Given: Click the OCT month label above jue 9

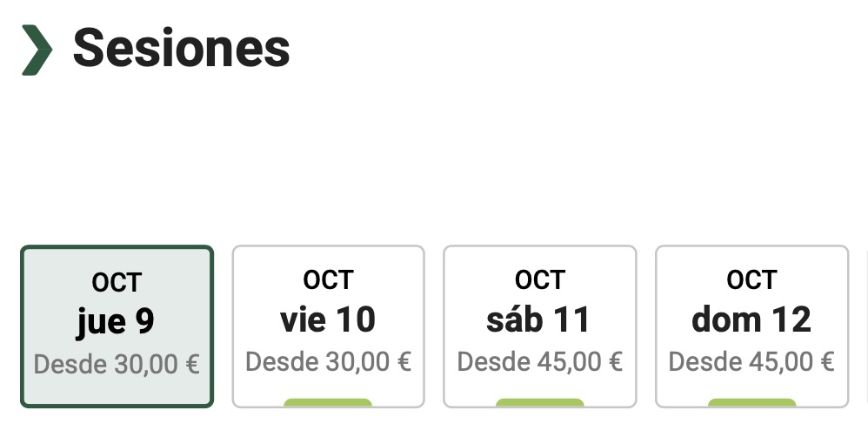Looking at the screenshot, I should click(x=117, y=283).
